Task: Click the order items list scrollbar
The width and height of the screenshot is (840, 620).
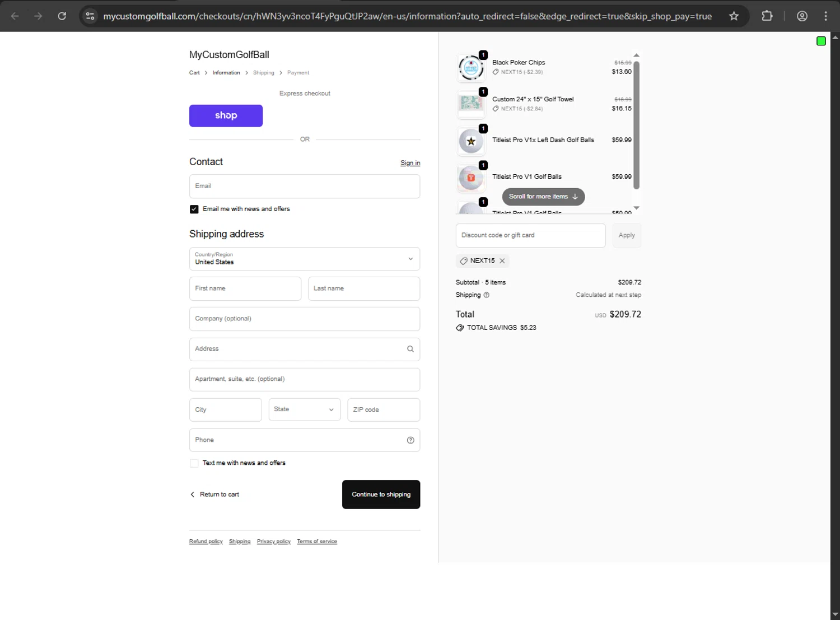Action: [636, 125]
